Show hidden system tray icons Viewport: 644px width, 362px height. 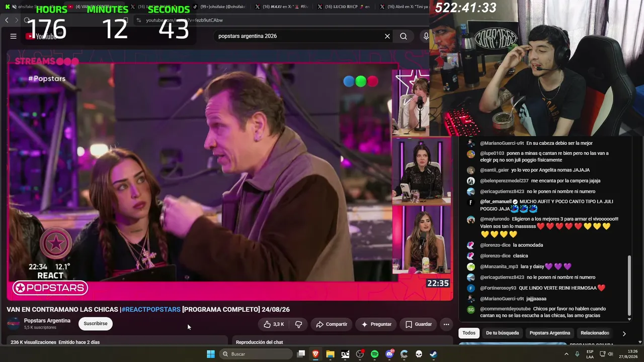[x=567, y=354]
